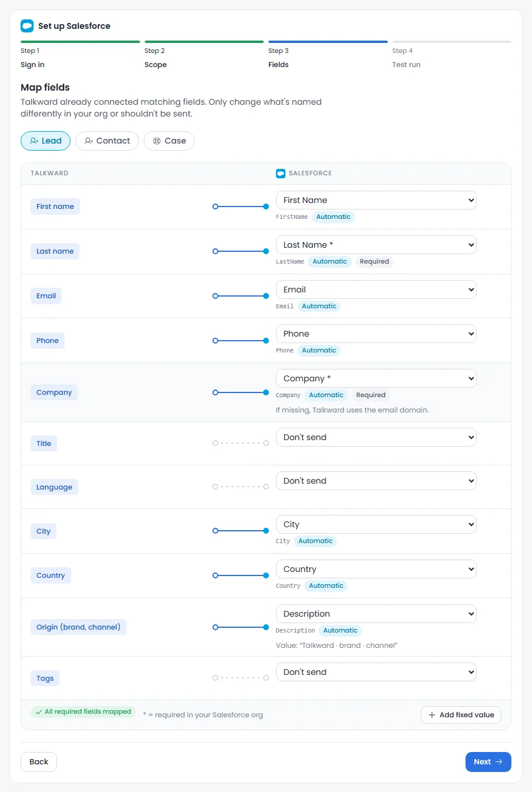The image size is (532, 792).
Task: Click the Next button
Action: tap(488, 762)
